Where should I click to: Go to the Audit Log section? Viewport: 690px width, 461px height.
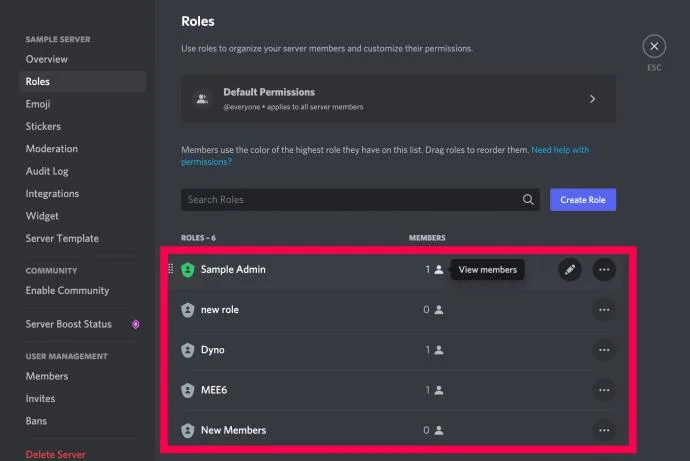pos(47,171)
